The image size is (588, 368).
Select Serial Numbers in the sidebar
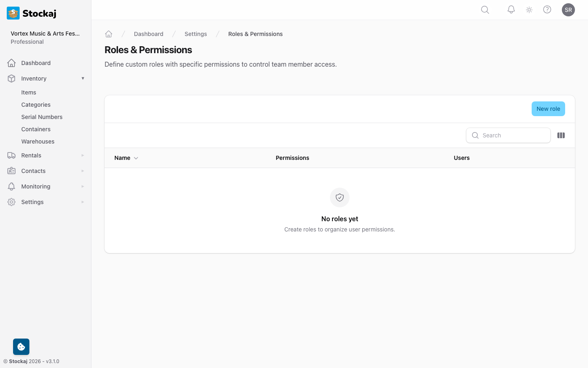(42, 117)
